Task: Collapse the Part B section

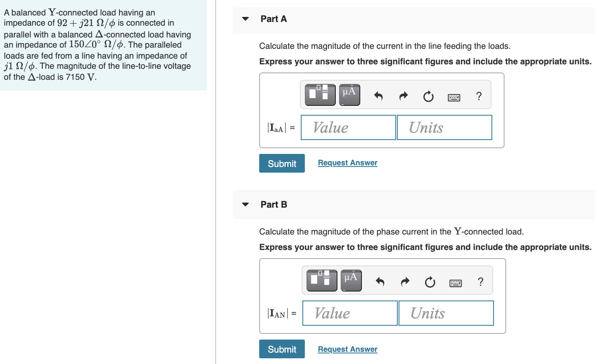Action: tap(245, 204)
